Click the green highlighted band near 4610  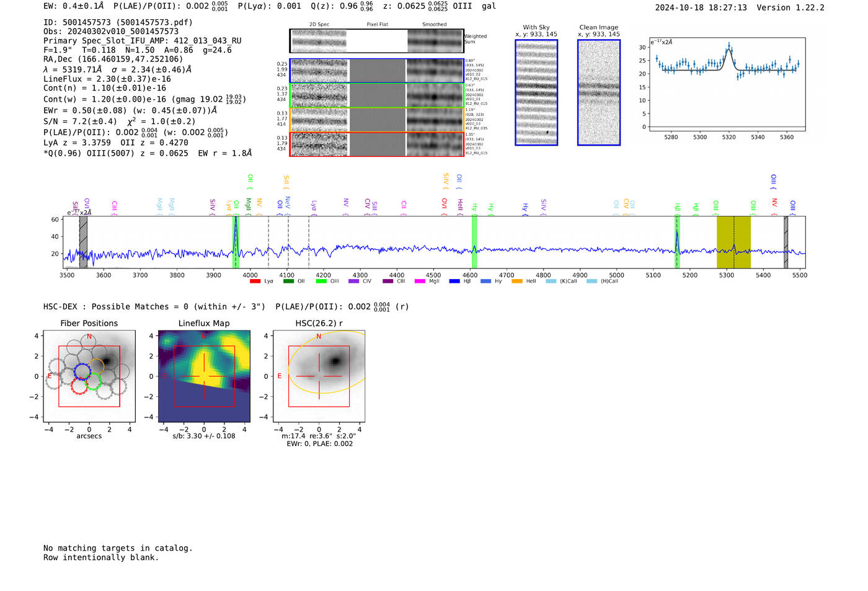[x=474, y=242]
